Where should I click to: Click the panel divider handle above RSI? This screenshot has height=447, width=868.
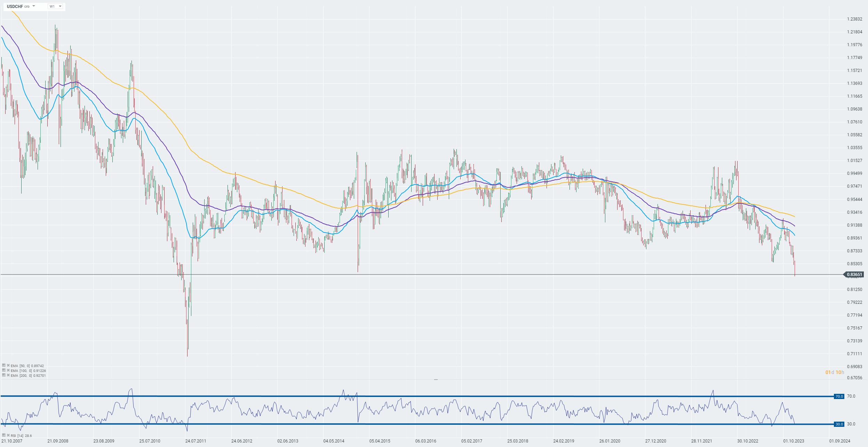pyautogui.click(x=436, y=380)
